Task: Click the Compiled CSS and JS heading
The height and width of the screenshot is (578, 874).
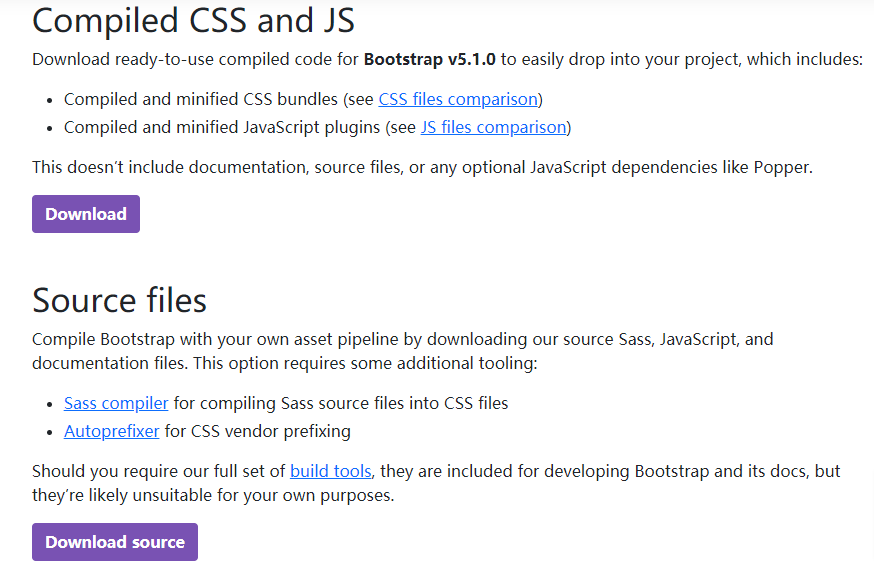Action: point(193,21)
